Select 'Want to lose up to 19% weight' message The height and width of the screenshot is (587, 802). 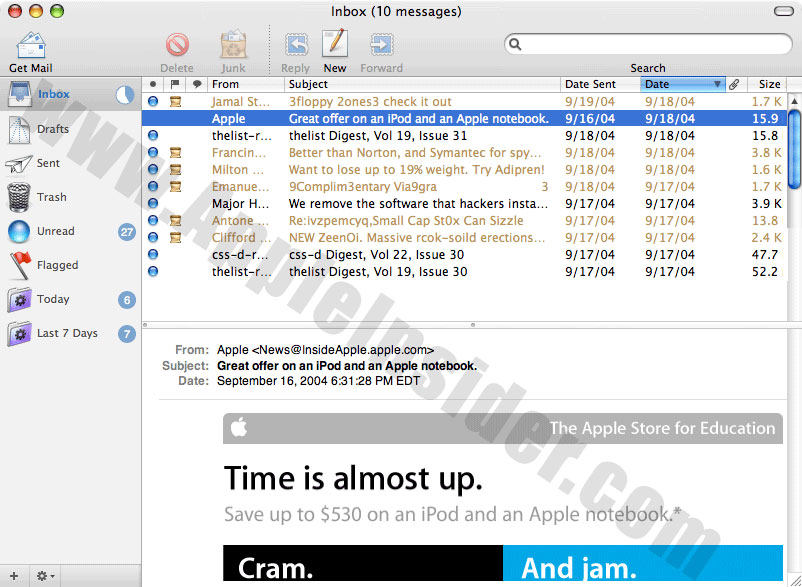tap(464, 169)
